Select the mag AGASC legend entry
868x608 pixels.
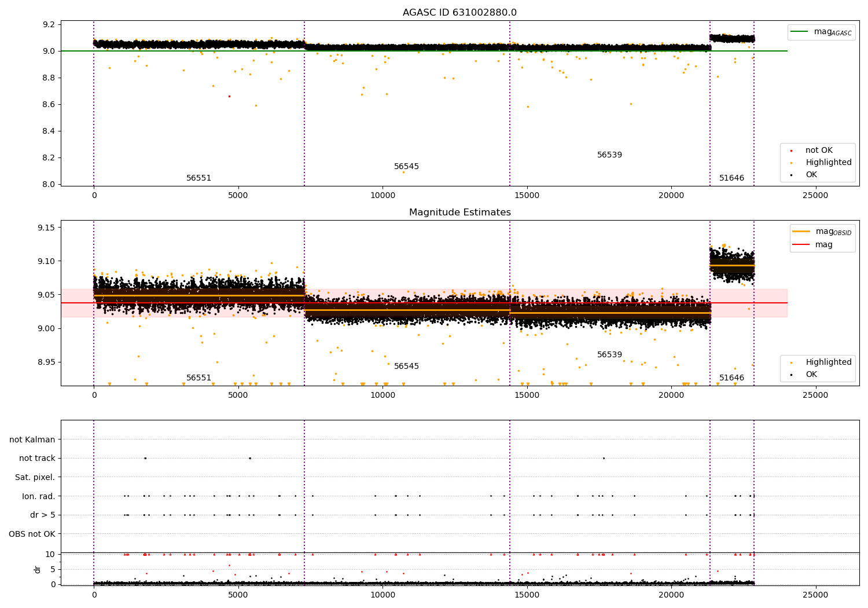tap(821, 32)
